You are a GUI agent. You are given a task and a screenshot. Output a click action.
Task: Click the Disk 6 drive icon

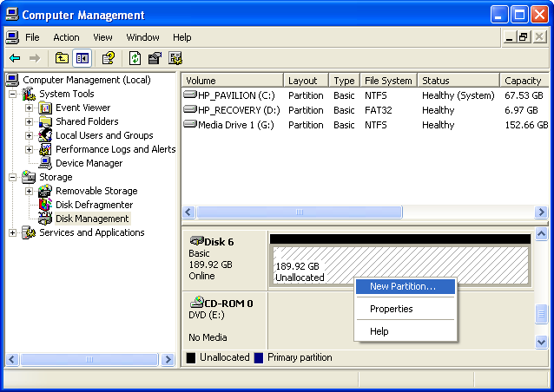196,241
